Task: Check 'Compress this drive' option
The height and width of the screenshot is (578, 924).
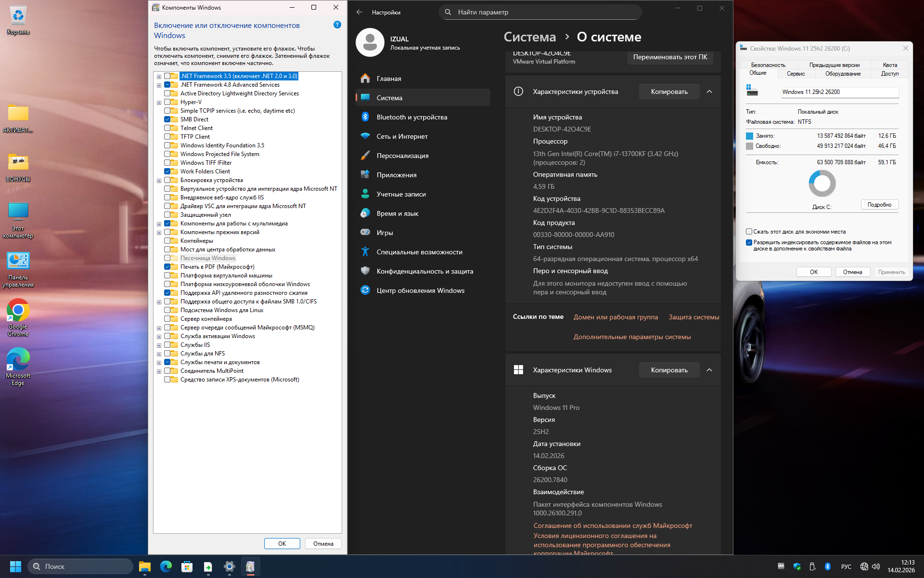Action: pyautogui.click(x=749, y=232)
